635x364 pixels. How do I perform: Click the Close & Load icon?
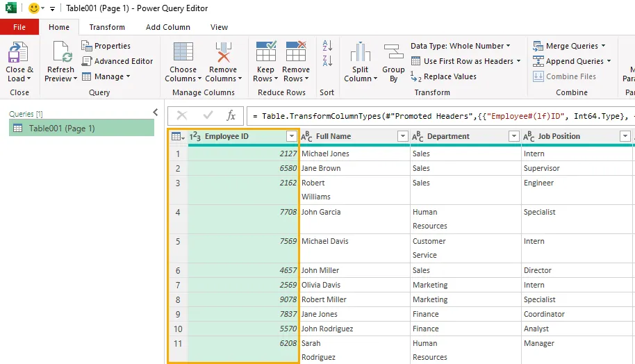[18, 52]
